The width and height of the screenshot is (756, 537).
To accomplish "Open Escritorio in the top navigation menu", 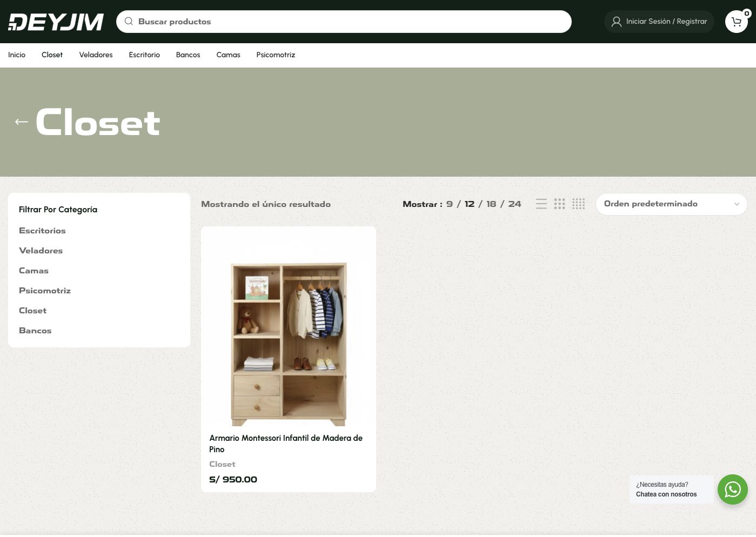I will (144, 55).
